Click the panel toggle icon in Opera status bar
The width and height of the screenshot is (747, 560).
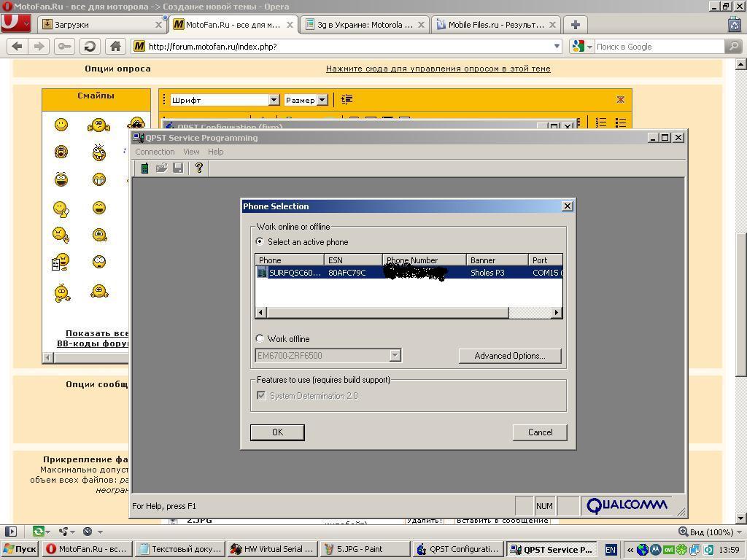(x=10, y=532)
